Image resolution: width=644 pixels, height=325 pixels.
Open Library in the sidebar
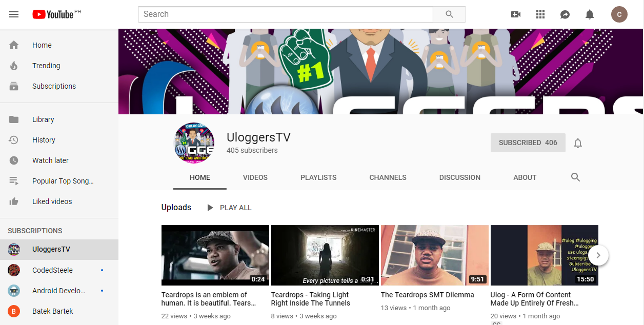pyautogui.click(x=59, y=119)
